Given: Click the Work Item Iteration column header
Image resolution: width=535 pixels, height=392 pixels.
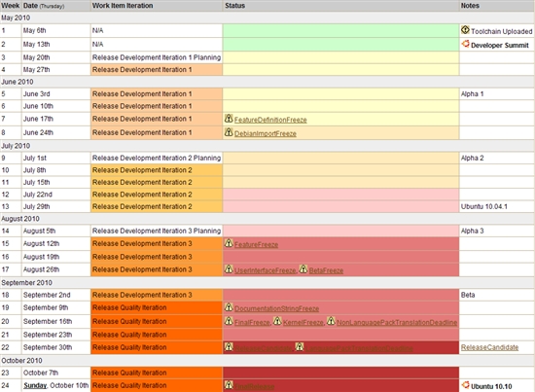Looking at the screenshot, I should pos(123,6).
